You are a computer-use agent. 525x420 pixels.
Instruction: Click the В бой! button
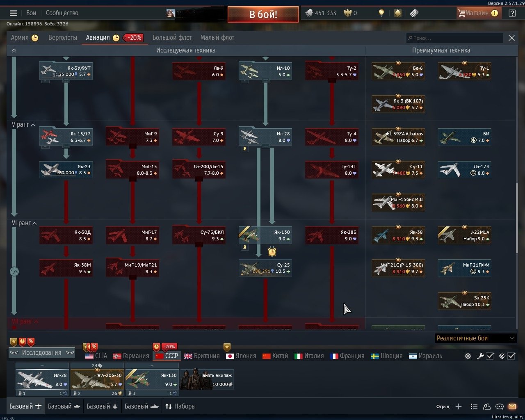click(x=263, y=14)
